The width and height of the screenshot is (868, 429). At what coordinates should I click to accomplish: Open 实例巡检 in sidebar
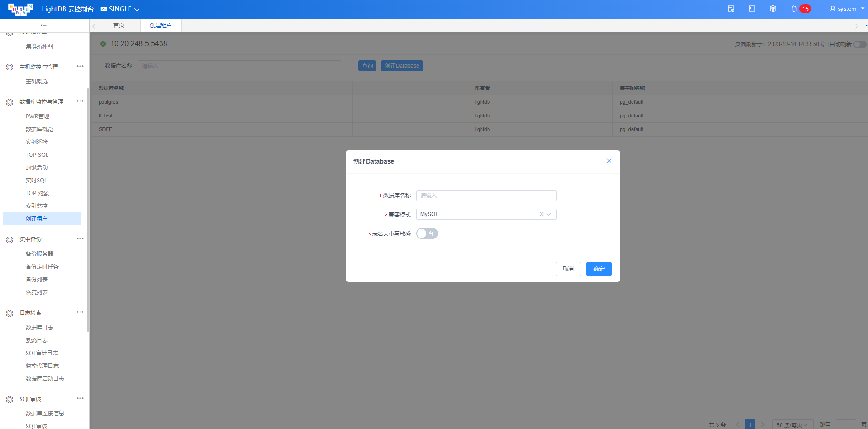[37, 142]
